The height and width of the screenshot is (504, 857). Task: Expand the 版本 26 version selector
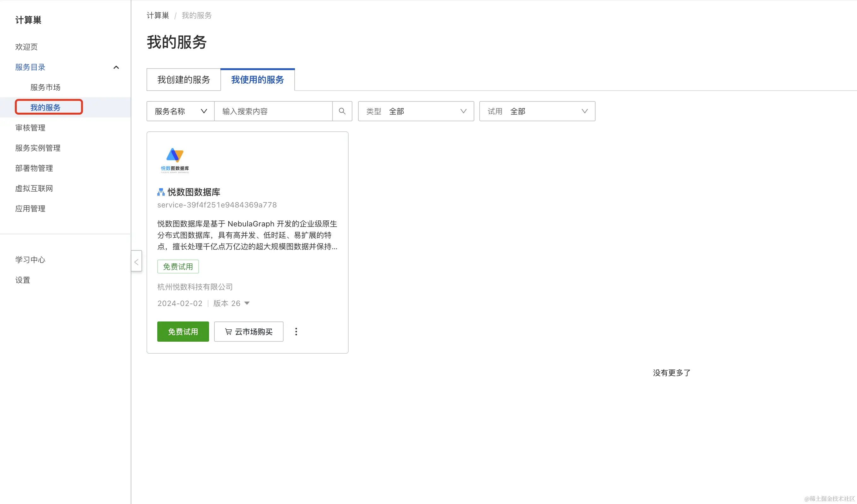coord(247,303)
